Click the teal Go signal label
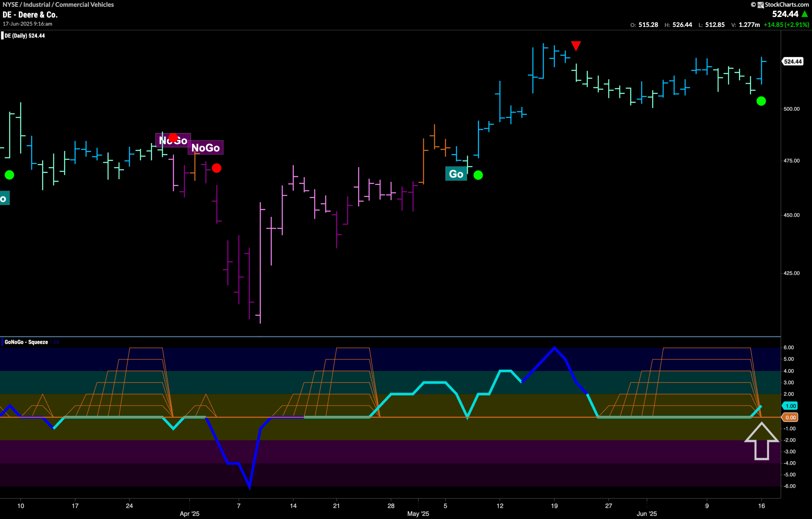The image size is (812, 519). click(x=456, y=174)
